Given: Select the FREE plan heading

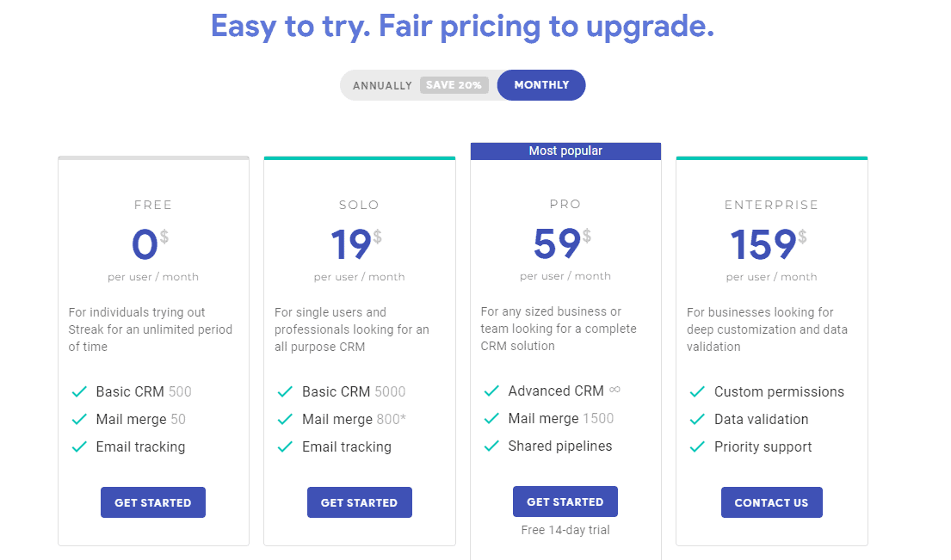Looking at the screenshot, I should pos(152,205).
